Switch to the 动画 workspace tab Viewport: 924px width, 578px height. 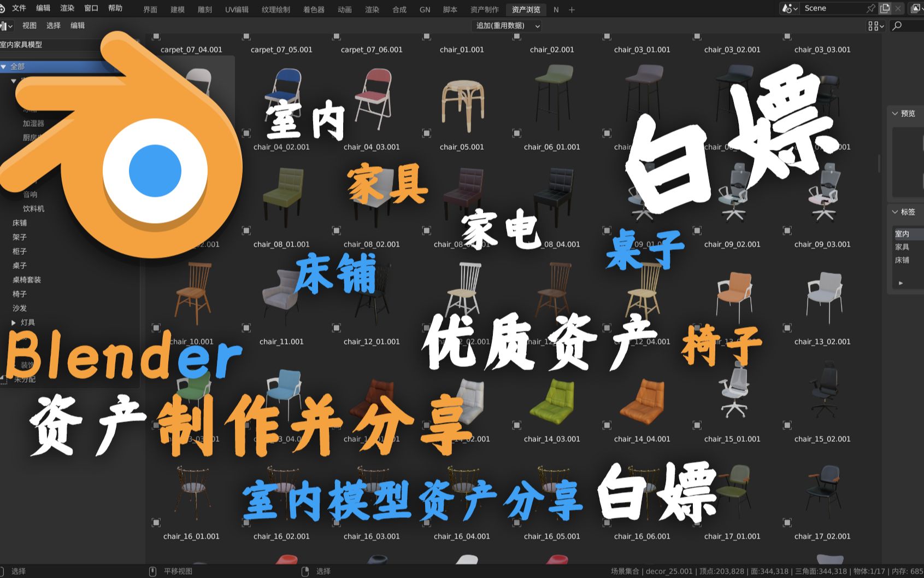point(345,9)
